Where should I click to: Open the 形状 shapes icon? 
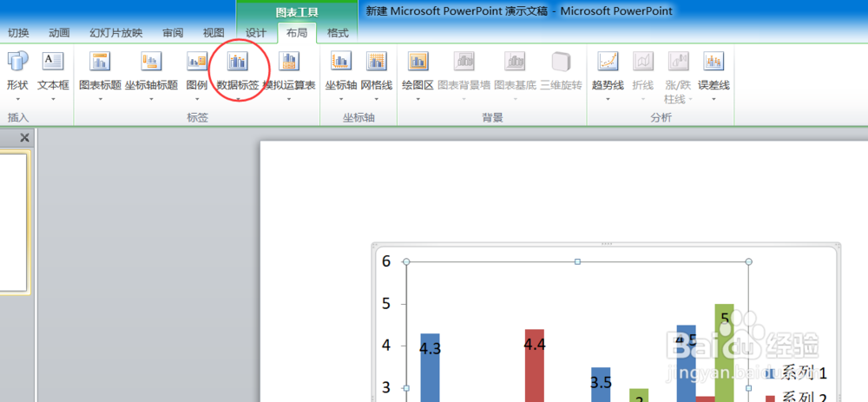[x=17, y=61]
